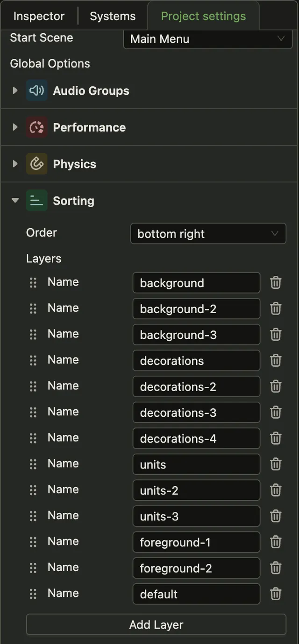Click the Order label text
The height and width of the screenshot is (644, 299).
[x=42, y=232]
